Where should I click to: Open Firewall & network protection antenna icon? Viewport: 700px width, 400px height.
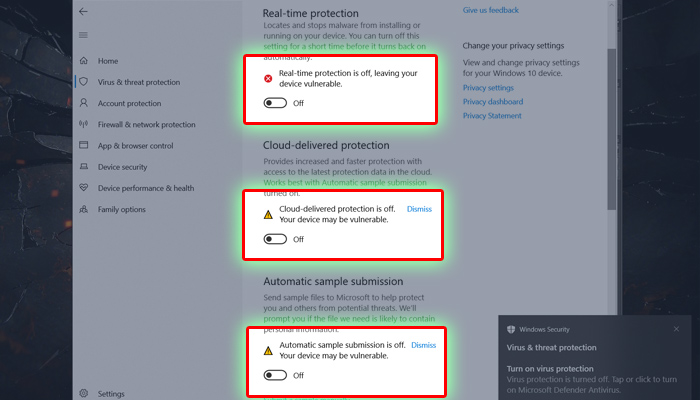point(83,124)
